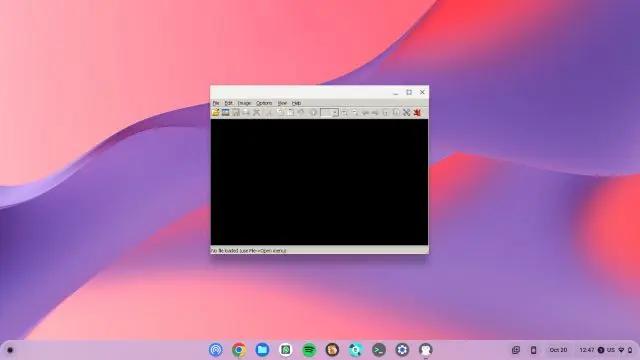This screenshot has height=360, width=640.
Task: Click the Save (floppy disk) toolbar icon
Action: coord(236,112)
